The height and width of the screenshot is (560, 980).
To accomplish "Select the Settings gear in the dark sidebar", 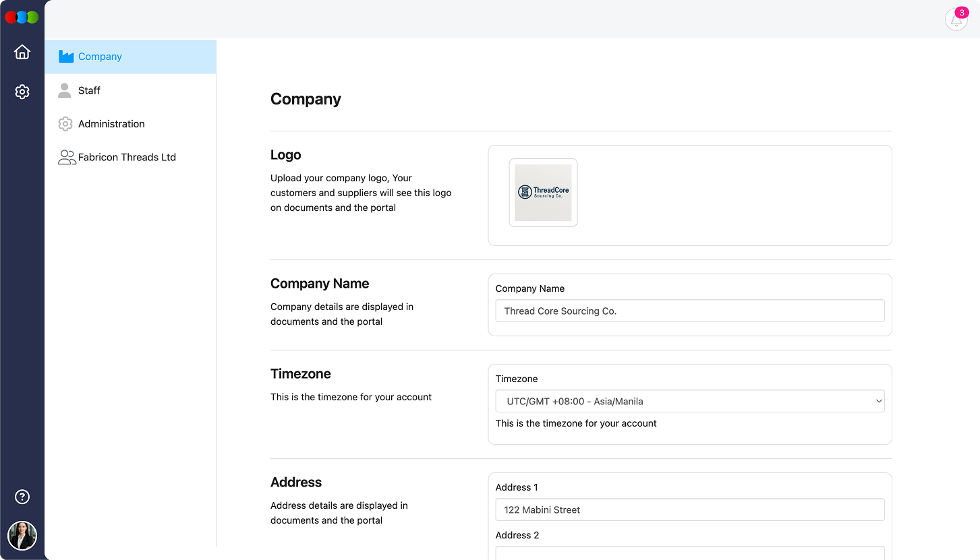I will pos(22,92).
